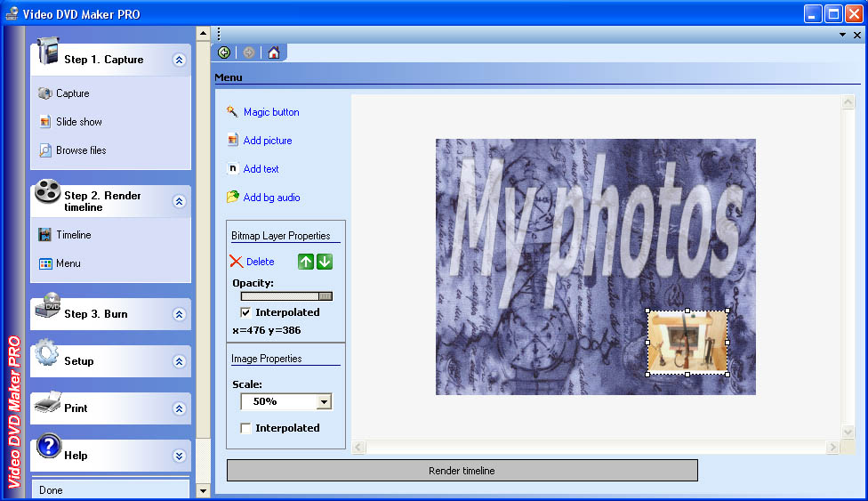This screenshot has height=501, width=868.
Task: Select Slide show in the sidebar
Action: tap(78, 122)
